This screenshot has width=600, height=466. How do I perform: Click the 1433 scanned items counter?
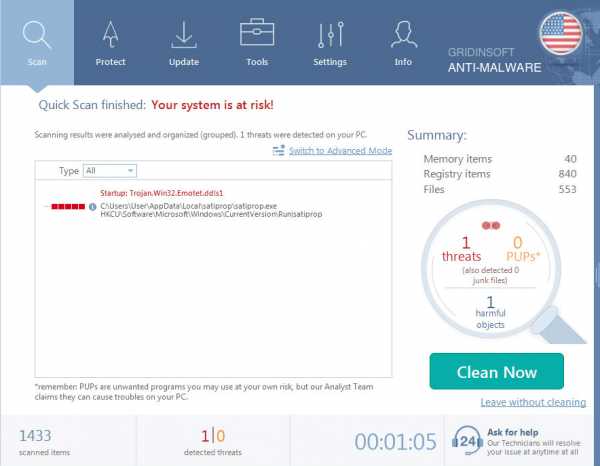[x=44, y=442]
